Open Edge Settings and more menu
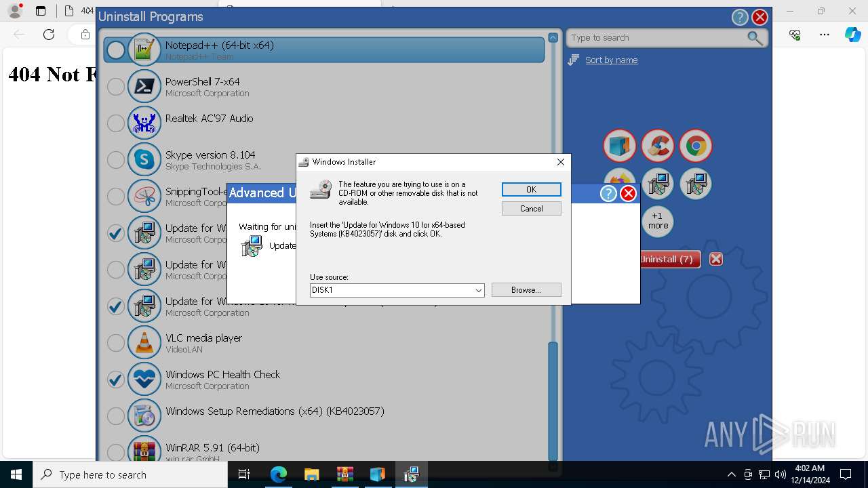 [x=825, y=35]
